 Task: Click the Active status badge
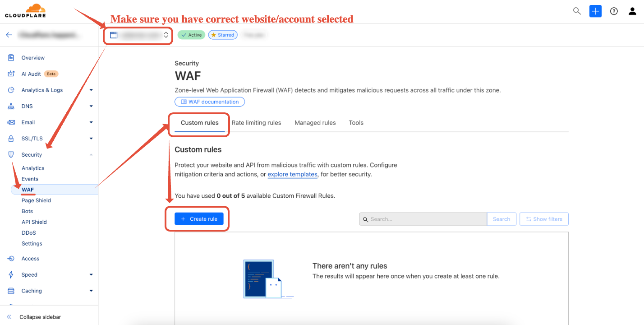[191, 35]
